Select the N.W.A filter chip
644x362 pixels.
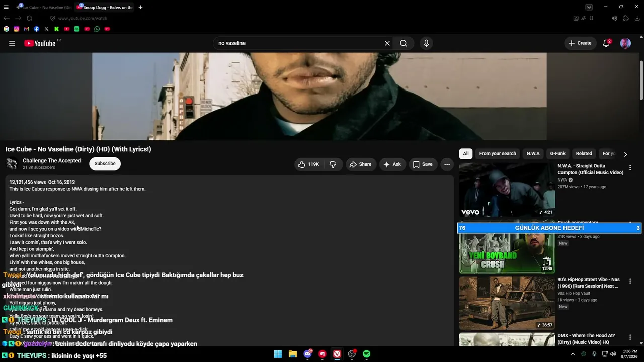tap(533, 154)
